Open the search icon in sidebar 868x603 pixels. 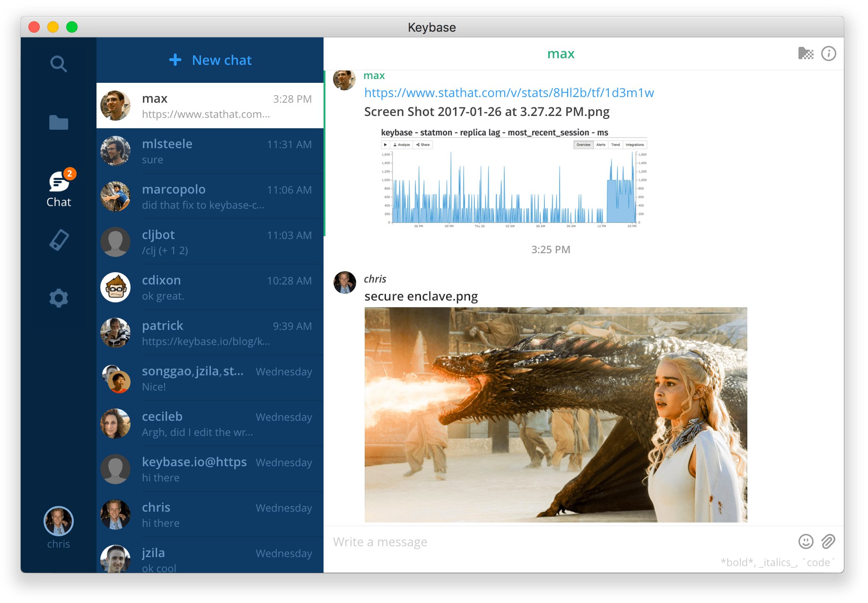point(59,63)
